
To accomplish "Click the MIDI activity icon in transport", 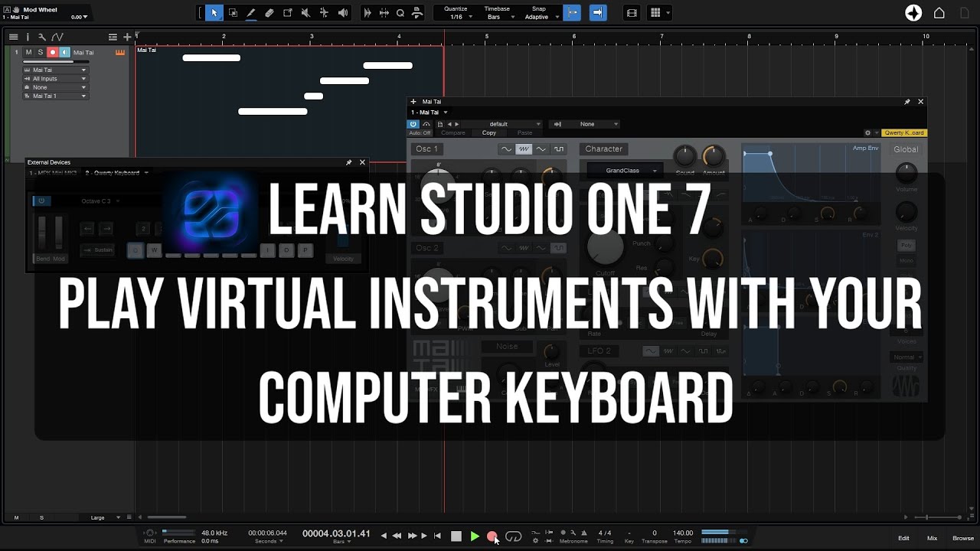I will 150,533.
